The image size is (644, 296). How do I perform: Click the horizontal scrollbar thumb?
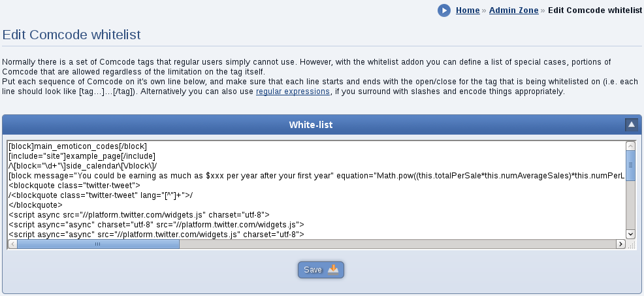point(98,244)
